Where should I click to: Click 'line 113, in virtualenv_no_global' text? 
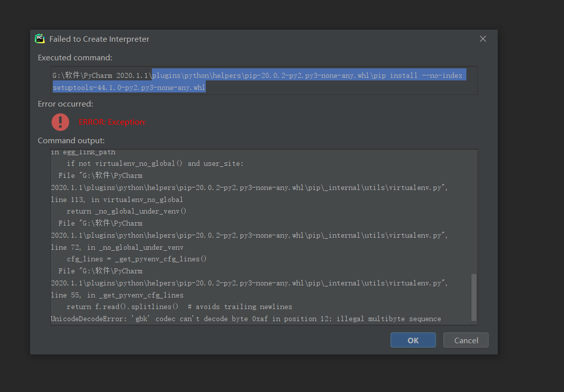pos(117,200)
